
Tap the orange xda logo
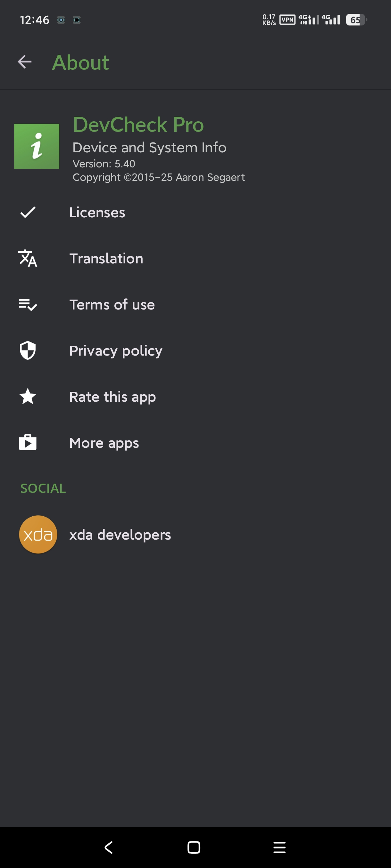[38, 534]
